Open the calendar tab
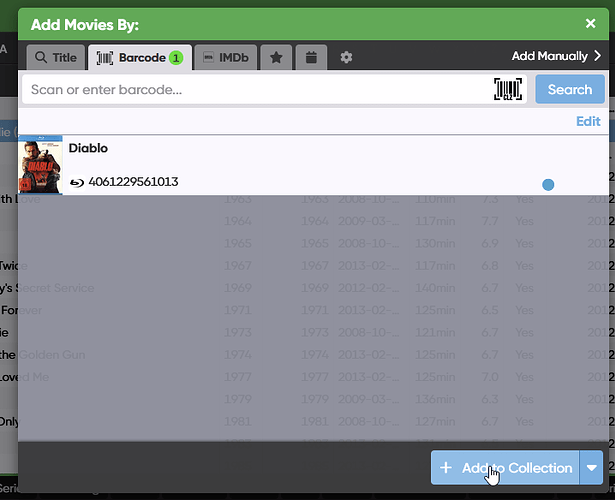 [x=311, y=58]
